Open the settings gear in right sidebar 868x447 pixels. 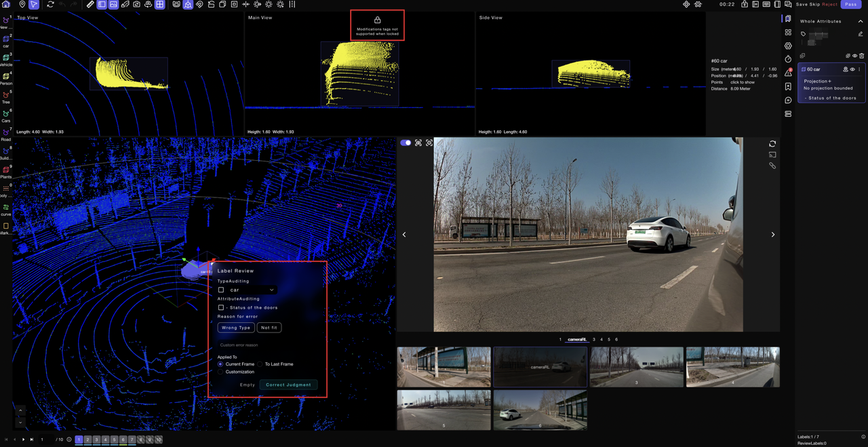coord(788,45)
